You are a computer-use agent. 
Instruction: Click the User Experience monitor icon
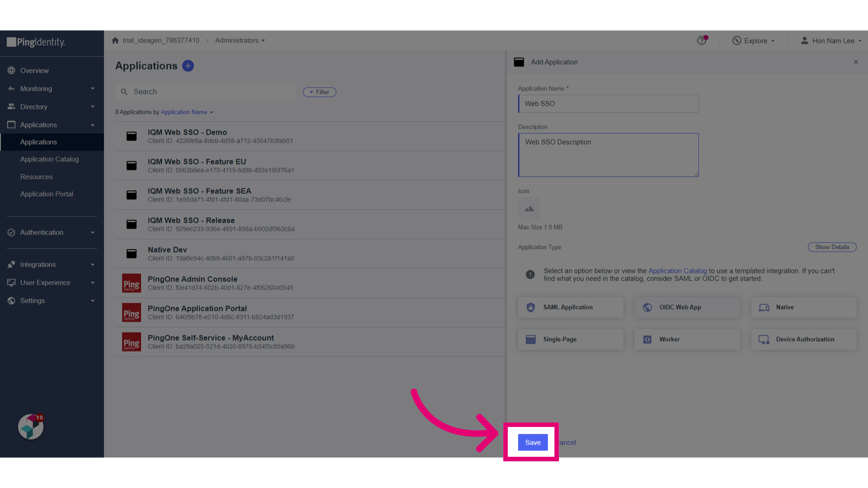pyautogui.click(x=11, y=282)
